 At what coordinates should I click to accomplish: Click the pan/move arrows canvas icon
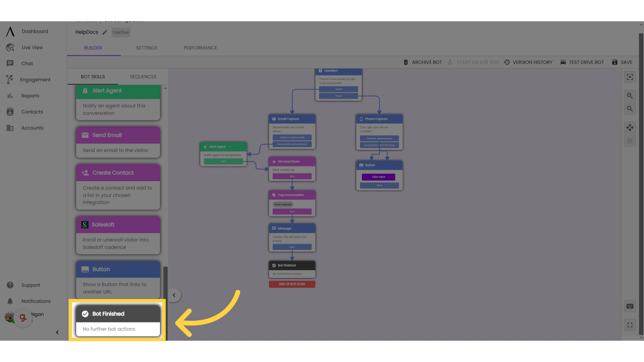630,127
